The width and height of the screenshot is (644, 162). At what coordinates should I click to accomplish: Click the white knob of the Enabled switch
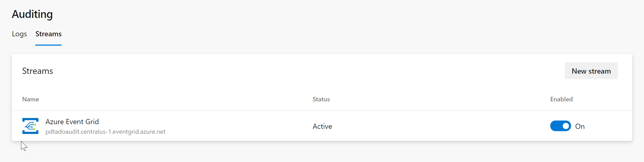566,126
